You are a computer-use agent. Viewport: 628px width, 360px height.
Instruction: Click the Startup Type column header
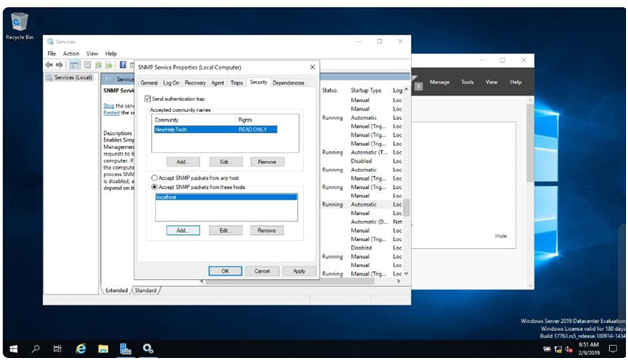366,91
